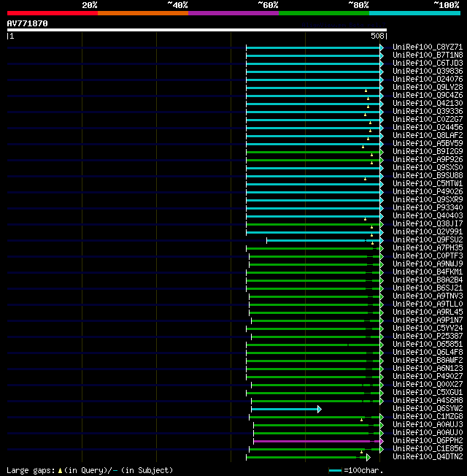This screenshot has height=476, width=467.
Task: Click the white AV771870 query length bar
Action: tap(197, 30)
